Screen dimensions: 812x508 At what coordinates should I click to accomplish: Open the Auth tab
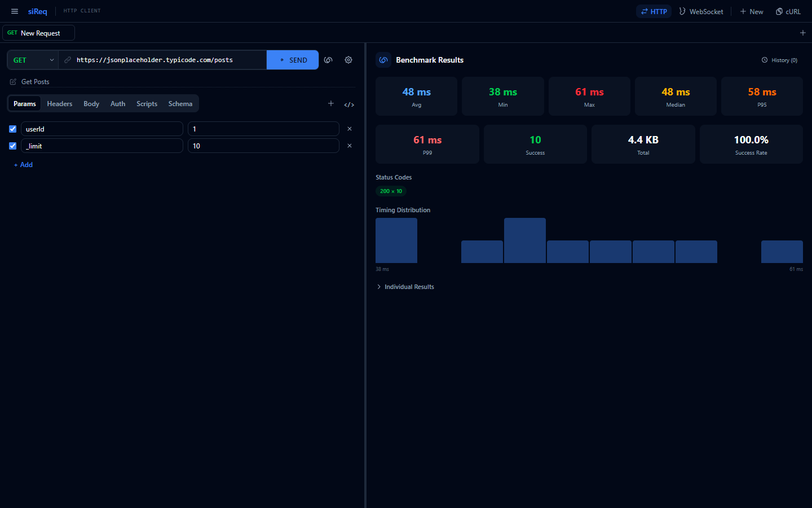pyautogui.click(x=118, y=104)
